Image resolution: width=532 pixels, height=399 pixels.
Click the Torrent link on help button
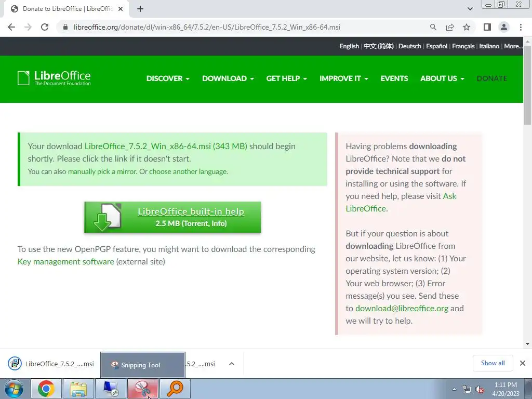click(195, 223)
